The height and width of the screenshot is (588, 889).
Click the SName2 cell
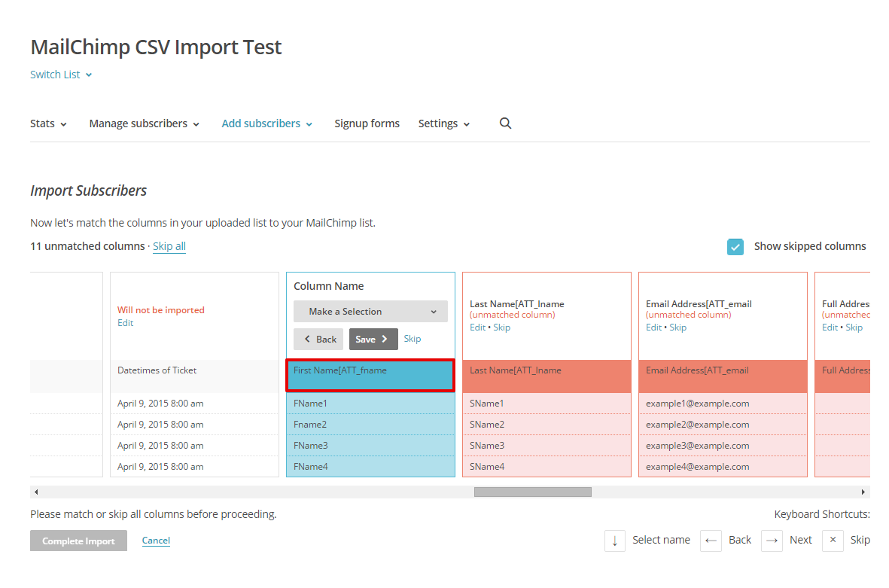546,424
